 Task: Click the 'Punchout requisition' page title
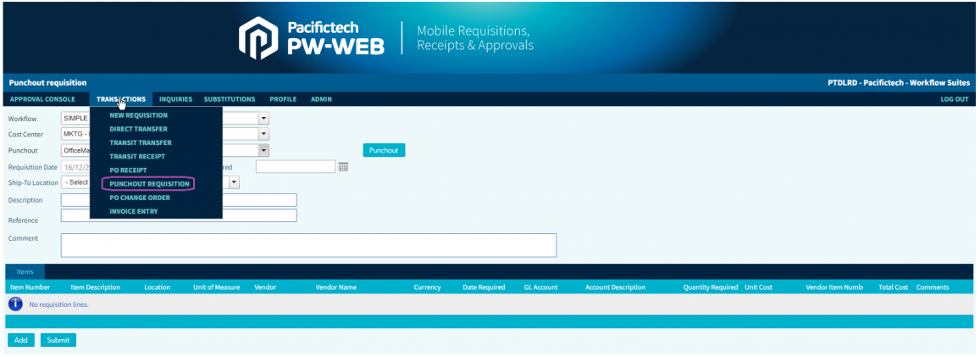click(x=47, y=83)
